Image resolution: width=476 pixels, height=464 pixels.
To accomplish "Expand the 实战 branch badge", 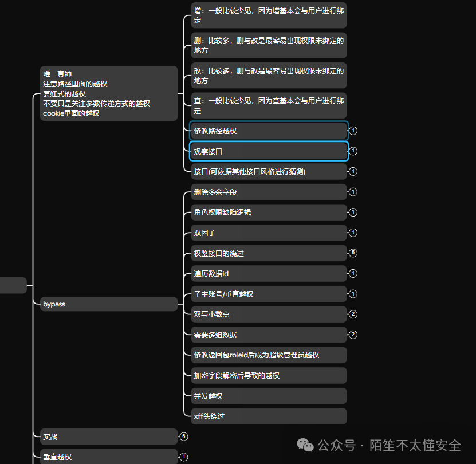I will 183,437.
